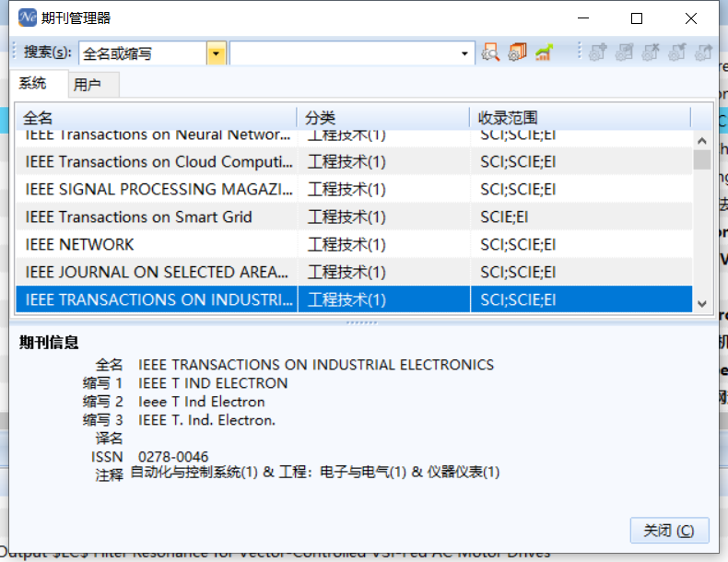Sort by the 收录范围 column header
The width and height of the screenshot is (728, 562).
[580, 117]
